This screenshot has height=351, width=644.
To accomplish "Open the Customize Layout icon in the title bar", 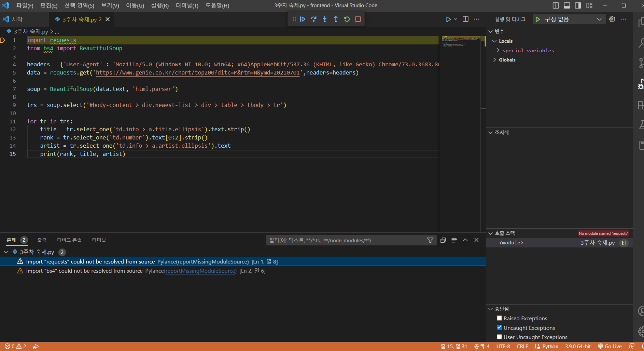I will click(x=589, y=5).
